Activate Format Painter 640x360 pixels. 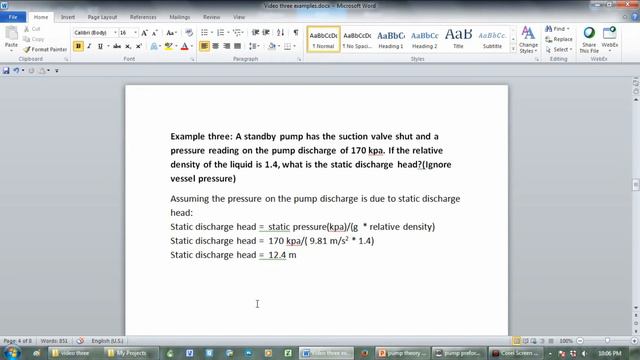point(45,49)
